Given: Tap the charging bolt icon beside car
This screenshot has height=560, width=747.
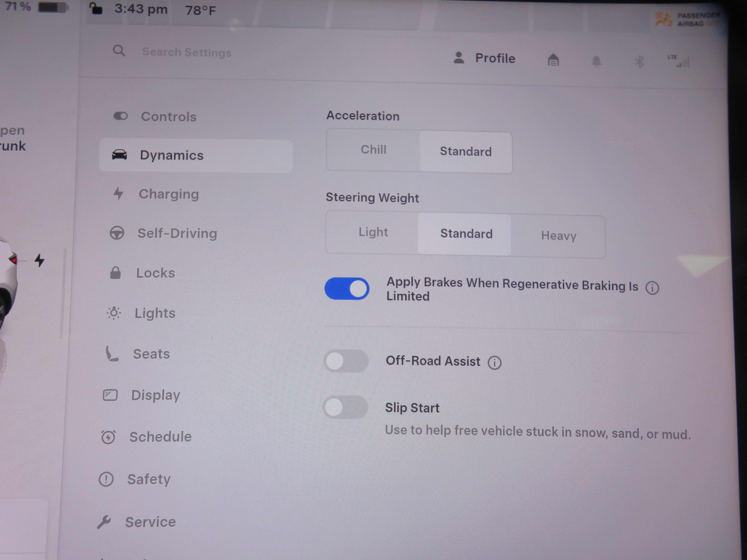Looking at the screenshot, I should 39,260.
